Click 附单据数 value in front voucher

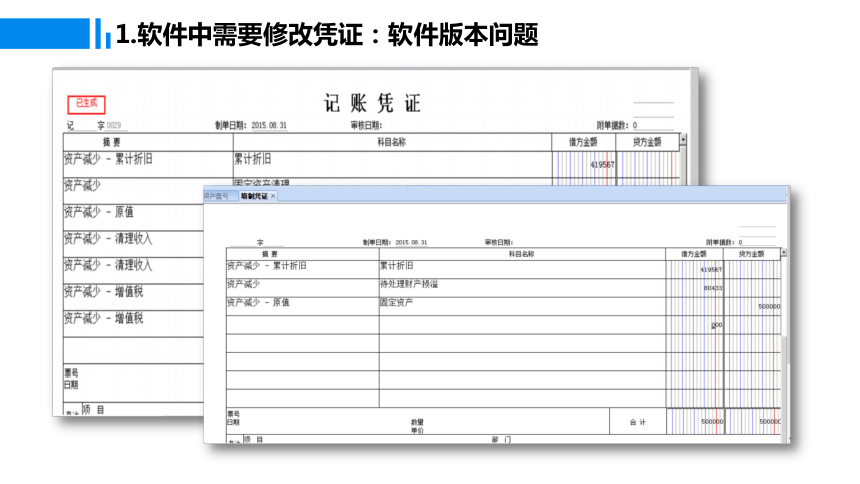tap(740, 242)
